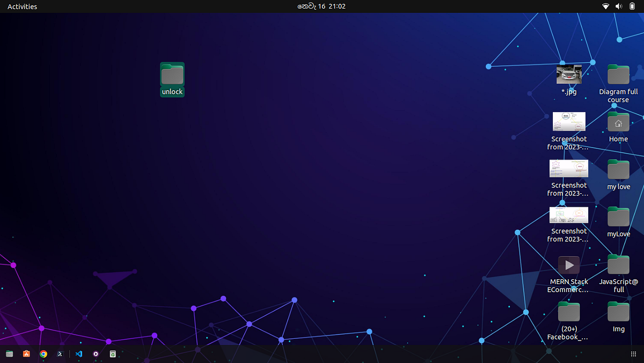644x363 pixels.
Task: Open the Trash from the dock
Action: 113,354
